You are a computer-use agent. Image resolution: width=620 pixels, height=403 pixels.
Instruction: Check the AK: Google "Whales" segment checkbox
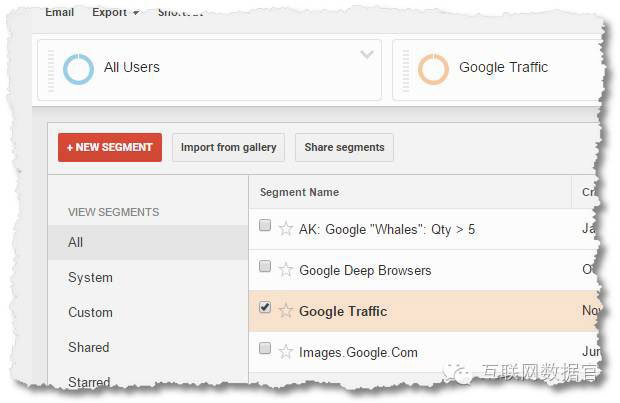[x=265, y=227]
